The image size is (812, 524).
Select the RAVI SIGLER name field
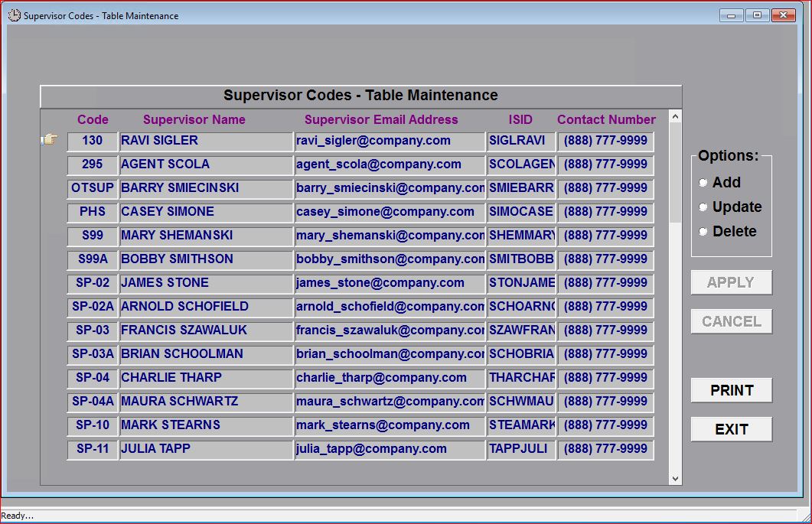(206, 141)
